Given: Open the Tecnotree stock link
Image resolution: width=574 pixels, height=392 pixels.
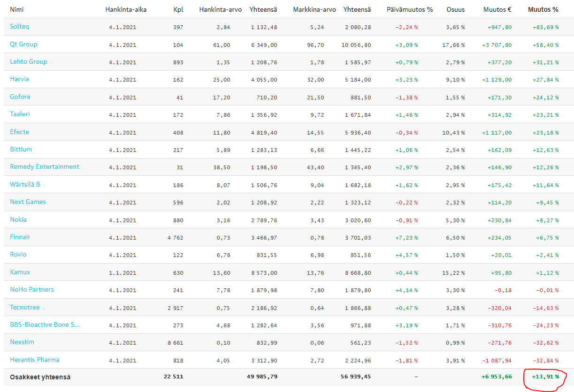Looking at the screenshot, I should click(x=25, y=307).
